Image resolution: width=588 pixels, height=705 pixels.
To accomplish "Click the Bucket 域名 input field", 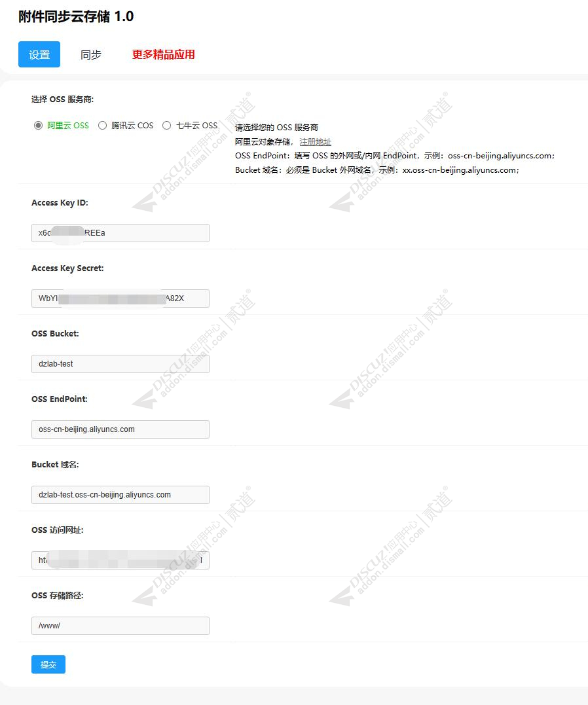I will pos(120,495).
